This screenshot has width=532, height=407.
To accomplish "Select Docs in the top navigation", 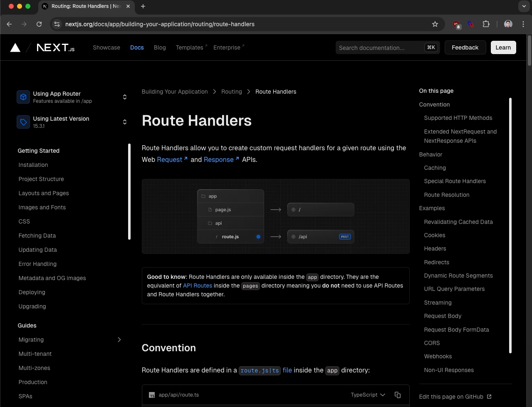I will click(137, 47).
